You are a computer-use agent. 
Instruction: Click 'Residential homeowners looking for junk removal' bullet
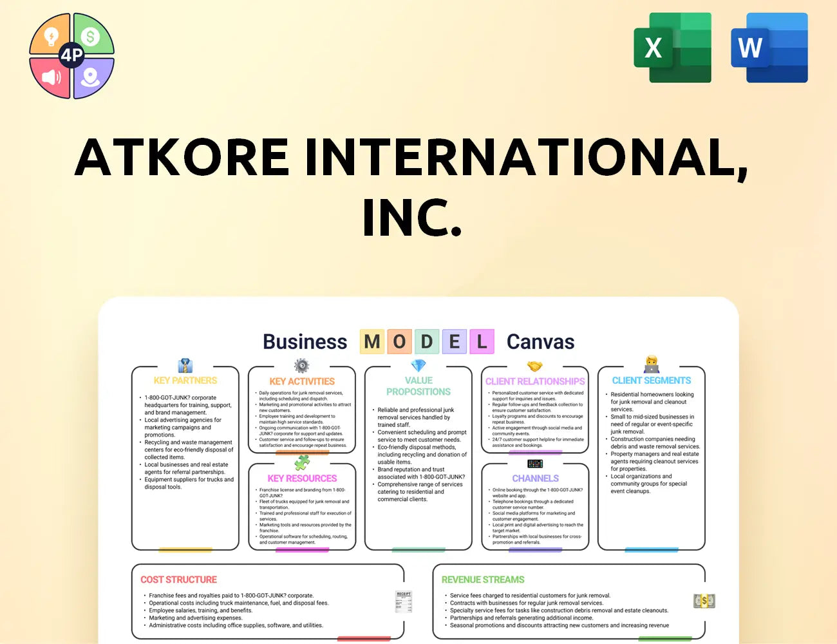click(650, 402)
